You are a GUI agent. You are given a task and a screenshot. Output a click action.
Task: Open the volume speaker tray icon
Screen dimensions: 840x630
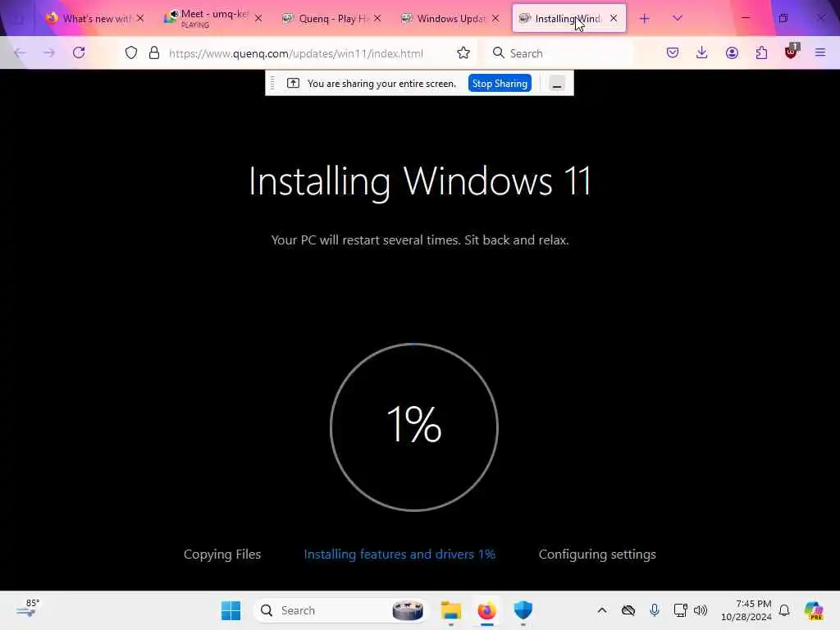701,610
